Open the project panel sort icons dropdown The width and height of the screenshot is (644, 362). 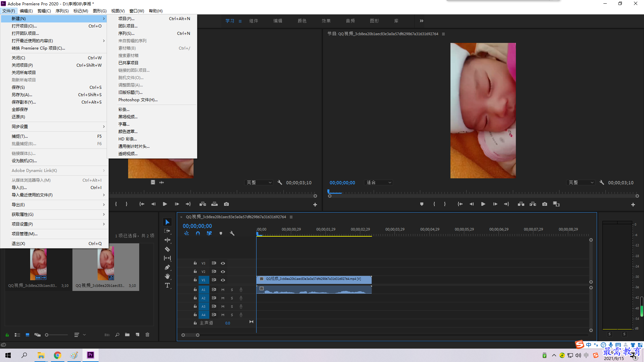[79, 335]
